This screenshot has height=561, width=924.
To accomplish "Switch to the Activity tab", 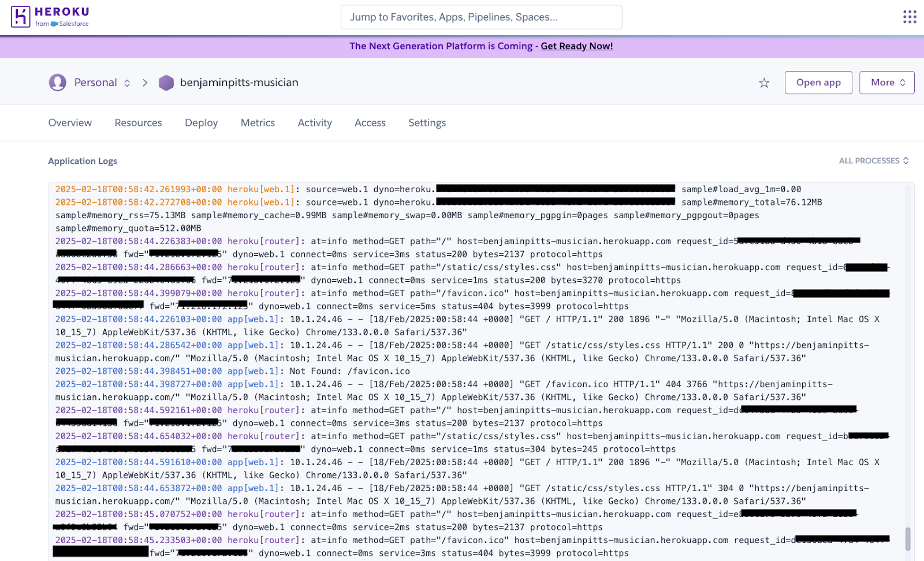I will pos(315,122).
